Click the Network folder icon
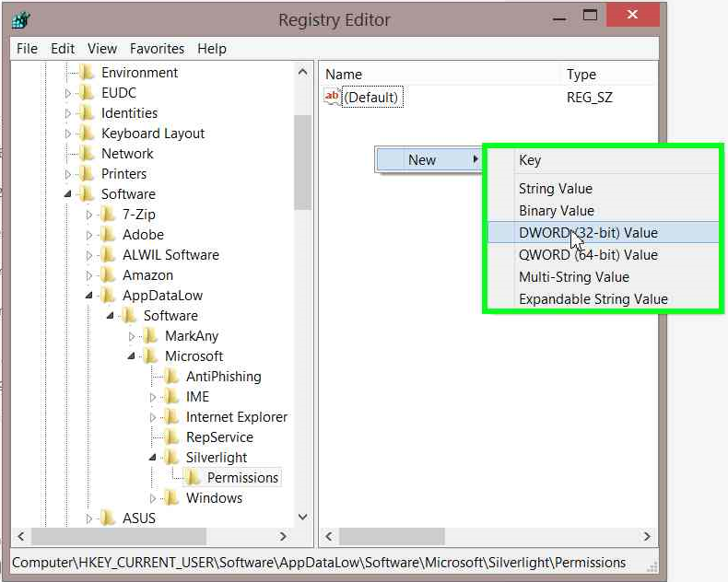 click(x=87, y=154)
